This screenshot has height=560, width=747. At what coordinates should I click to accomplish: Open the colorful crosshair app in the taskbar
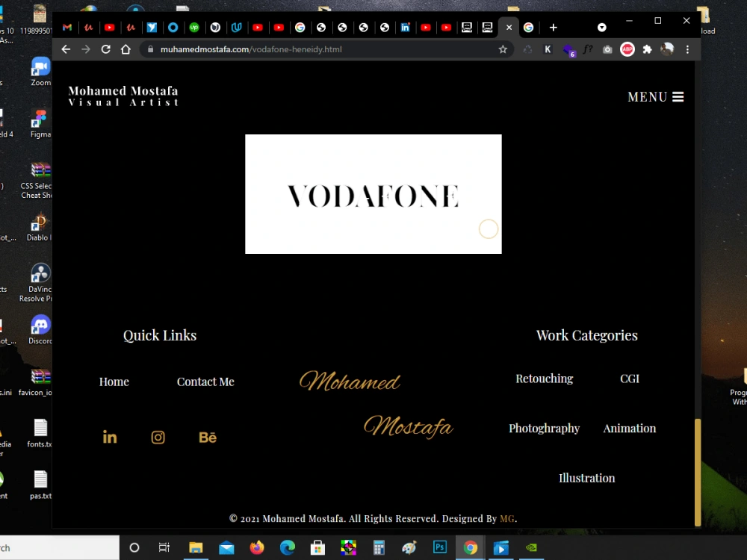(348, 547)
